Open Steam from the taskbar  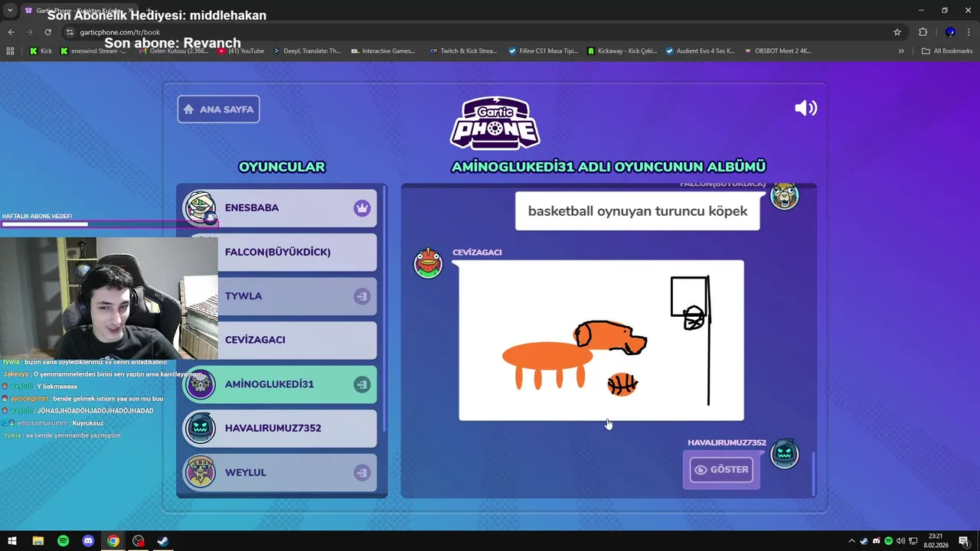click(x=163, y=541)
